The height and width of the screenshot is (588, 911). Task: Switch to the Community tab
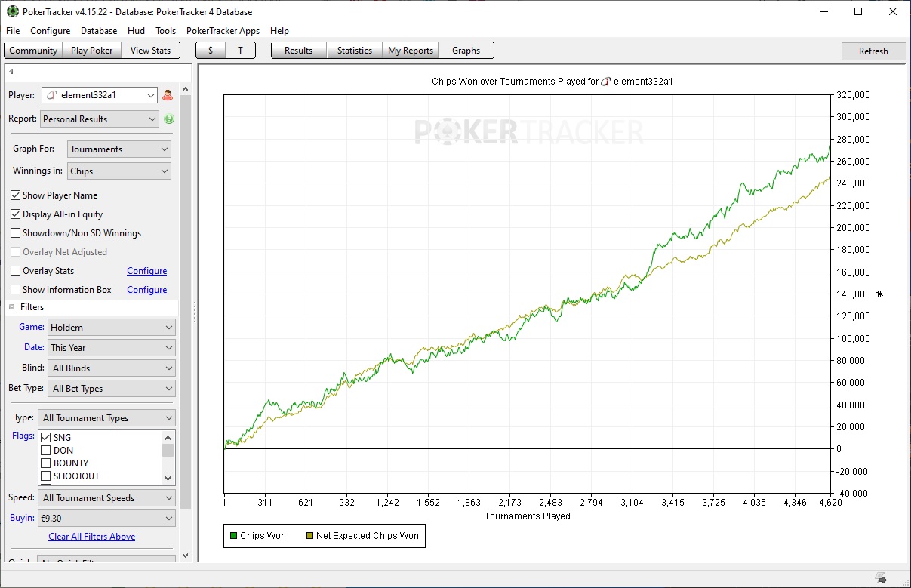tap(33, 51)
